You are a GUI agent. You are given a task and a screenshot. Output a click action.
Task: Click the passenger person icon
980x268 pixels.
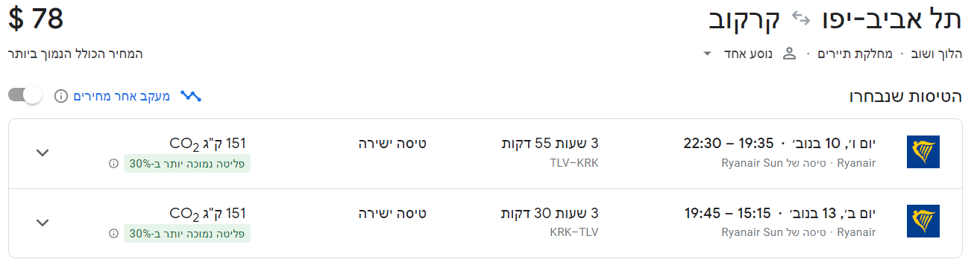pos(789,54)
